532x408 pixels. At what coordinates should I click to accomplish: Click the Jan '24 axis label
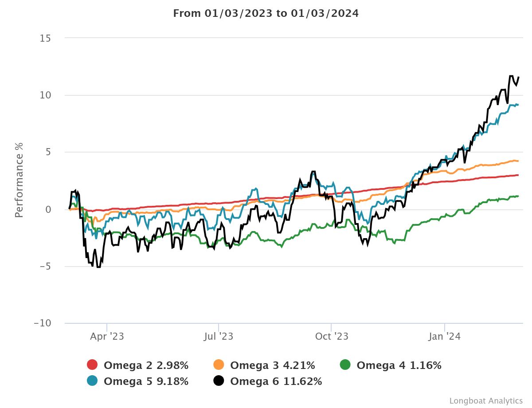coord(445,337)
